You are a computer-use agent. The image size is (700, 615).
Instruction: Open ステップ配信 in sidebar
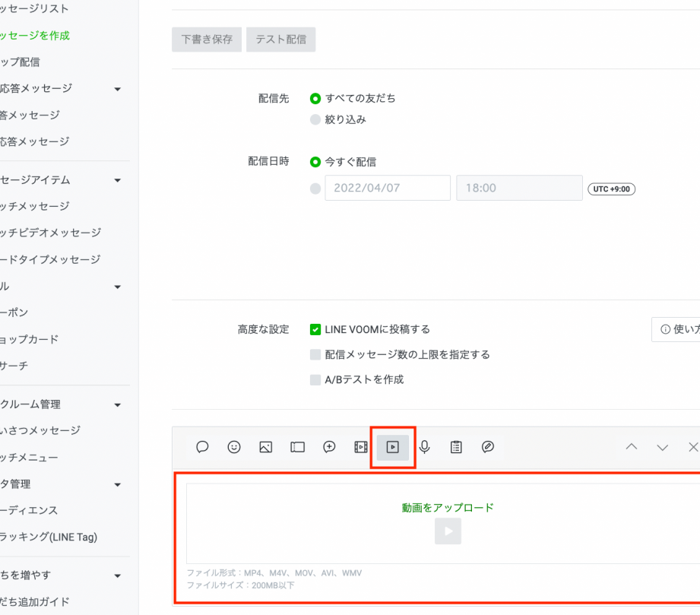click(20, 62)
